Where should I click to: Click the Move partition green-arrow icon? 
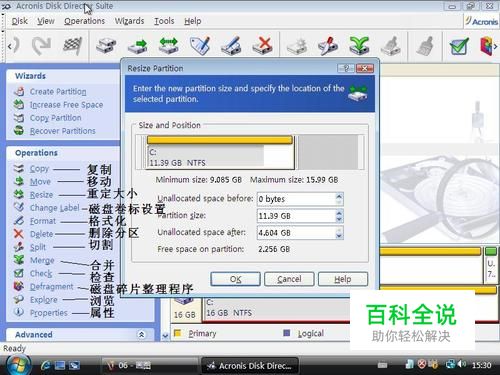(x=137, y=46)
